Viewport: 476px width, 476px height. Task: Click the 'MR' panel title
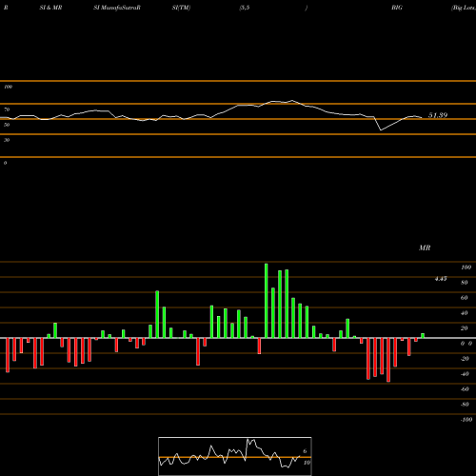[425, 248]
